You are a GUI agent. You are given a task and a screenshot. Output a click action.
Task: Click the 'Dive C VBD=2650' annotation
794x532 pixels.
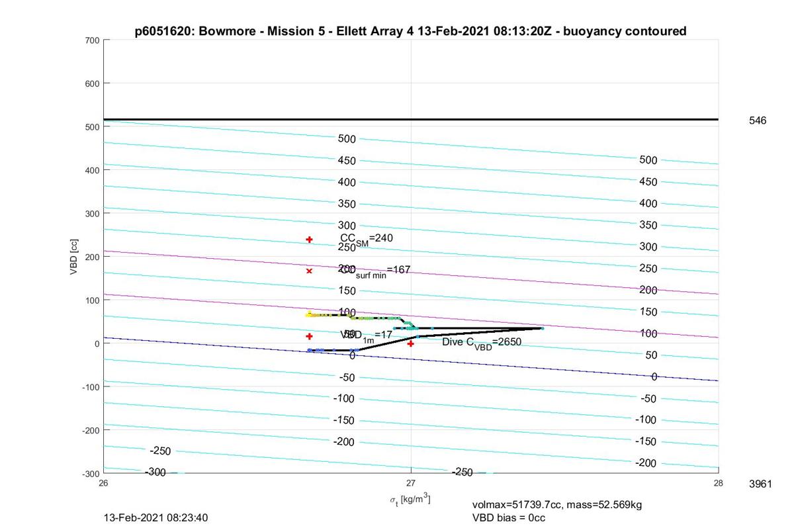point(482,343)
